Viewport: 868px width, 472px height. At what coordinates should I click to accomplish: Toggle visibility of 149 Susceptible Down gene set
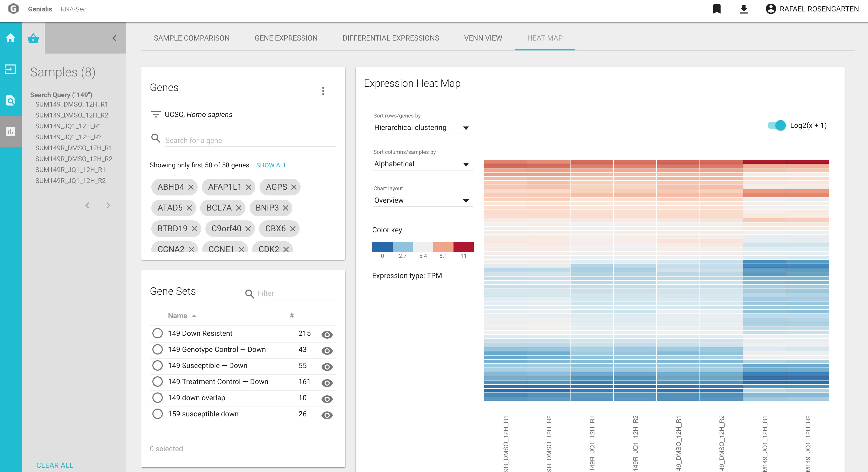coord(326,366)
